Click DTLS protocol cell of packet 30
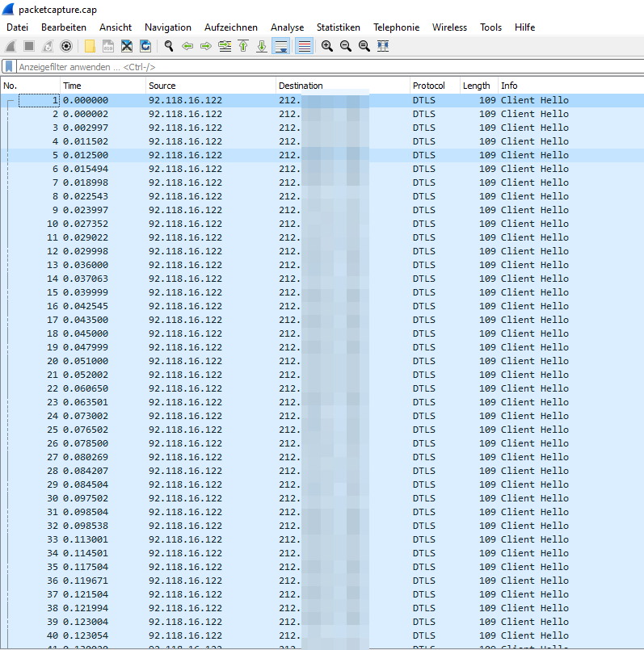This screenshot has width=644, height=650. coord(423,498)
